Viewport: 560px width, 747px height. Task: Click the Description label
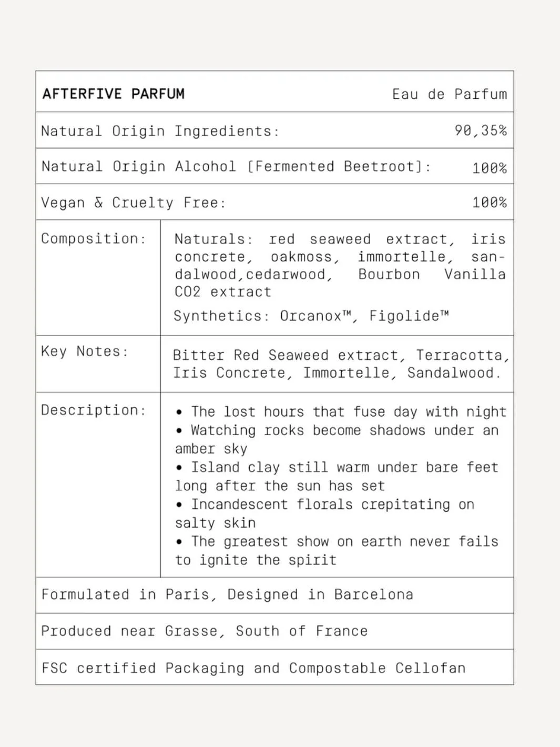click(x=94, y=410)
